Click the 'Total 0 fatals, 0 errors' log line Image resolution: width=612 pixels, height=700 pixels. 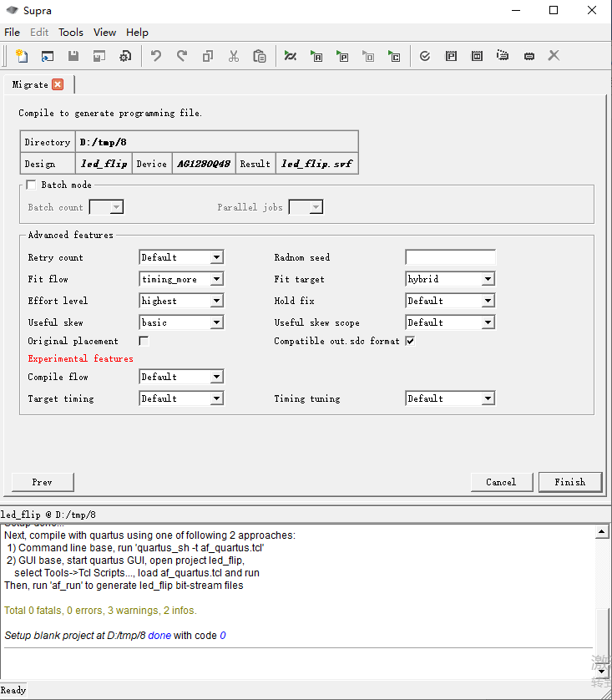coord(100,611)
